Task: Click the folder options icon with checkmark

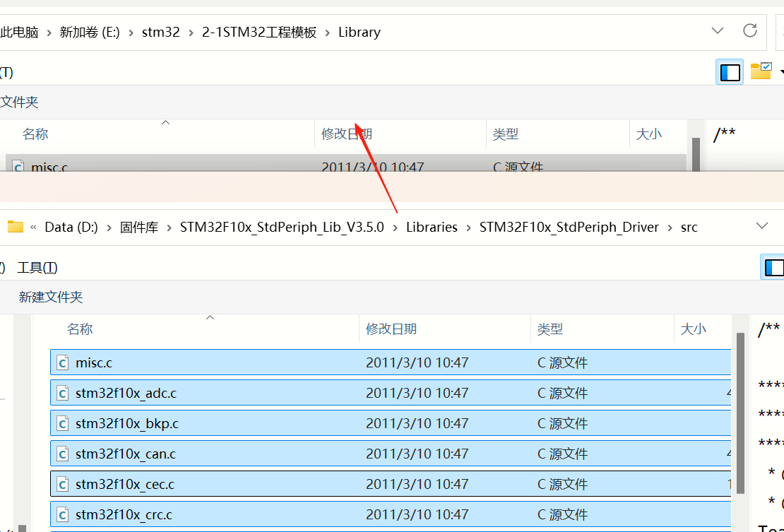Action: tap(761, 71)
